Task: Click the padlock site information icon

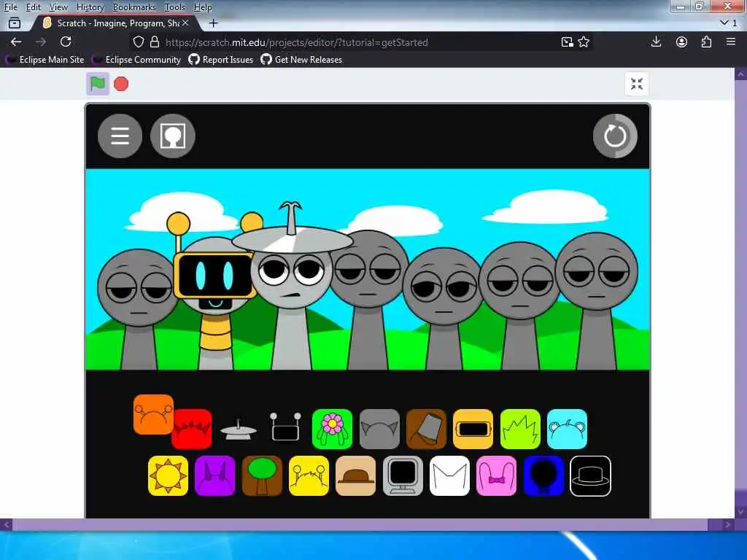Action: [x=155, y=42]
